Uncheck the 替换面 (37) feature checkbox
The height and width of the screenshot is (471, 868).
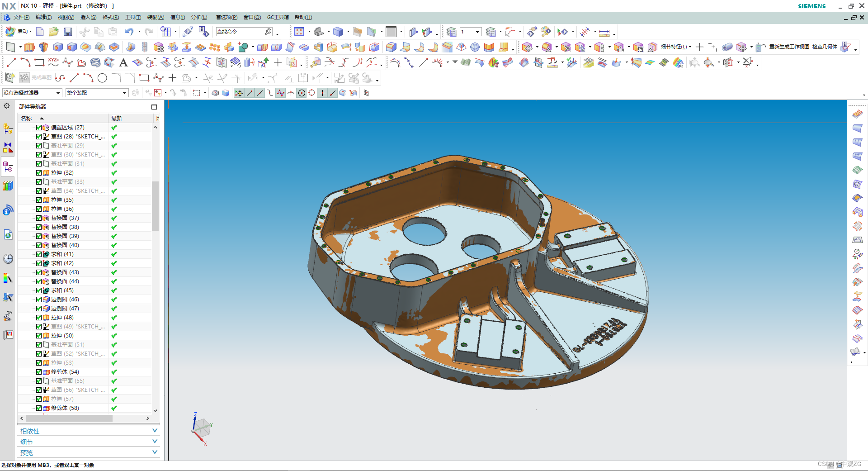point(39,218)
